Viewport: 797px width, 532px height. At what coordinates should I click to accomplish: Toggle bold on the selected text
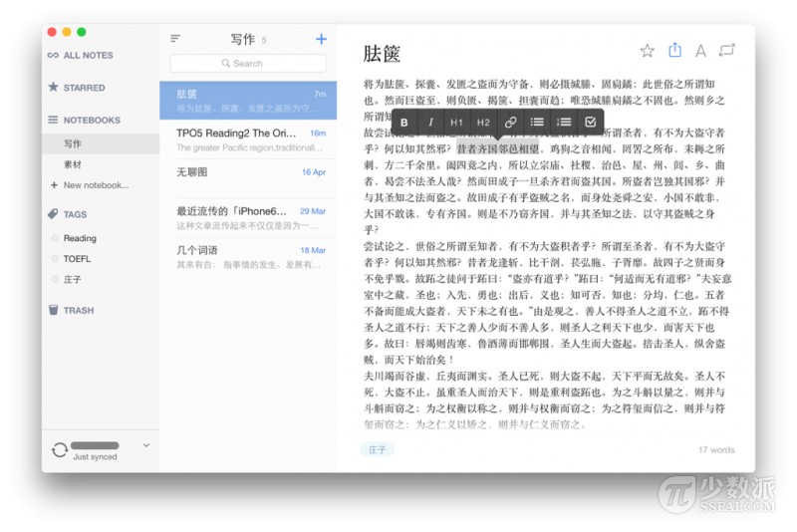click(404, 123)
